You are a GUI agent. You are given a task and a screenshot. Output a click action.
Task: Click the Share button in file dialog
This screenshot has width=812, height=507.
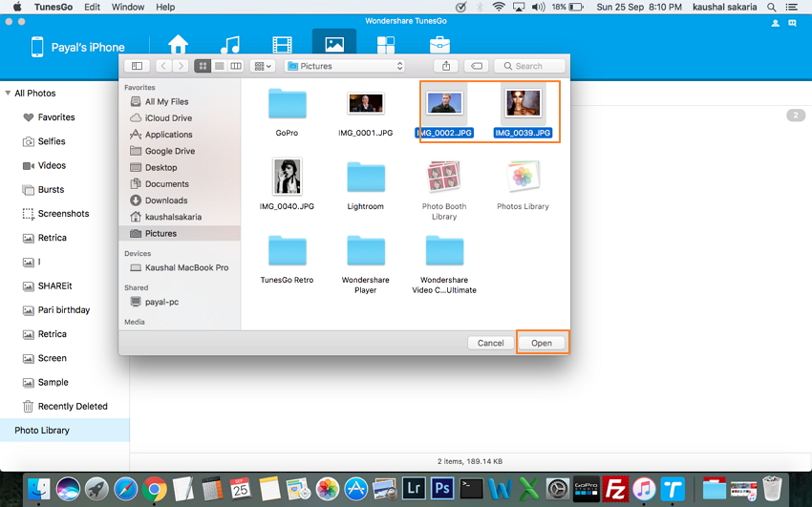(446, 66)
